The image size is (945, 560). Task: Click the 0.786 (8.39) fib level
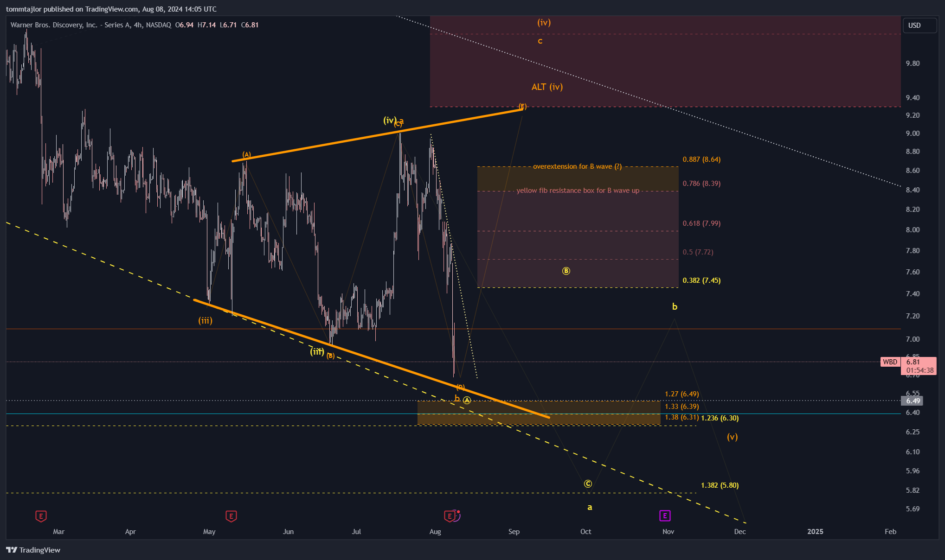(x=701, y=184)
